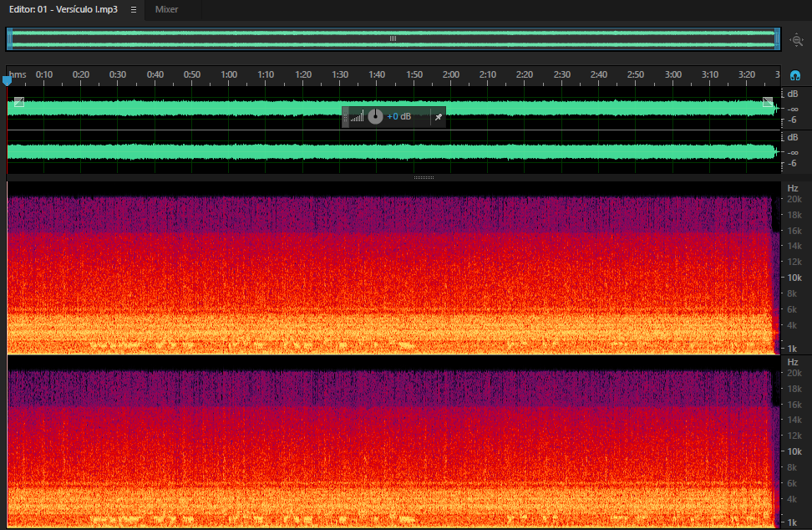The width and height of the screenshot is (812, 530).
Task: Click the 0:10 mark on the time ruler
Action: pyautogui.click(x=44, y=74)
